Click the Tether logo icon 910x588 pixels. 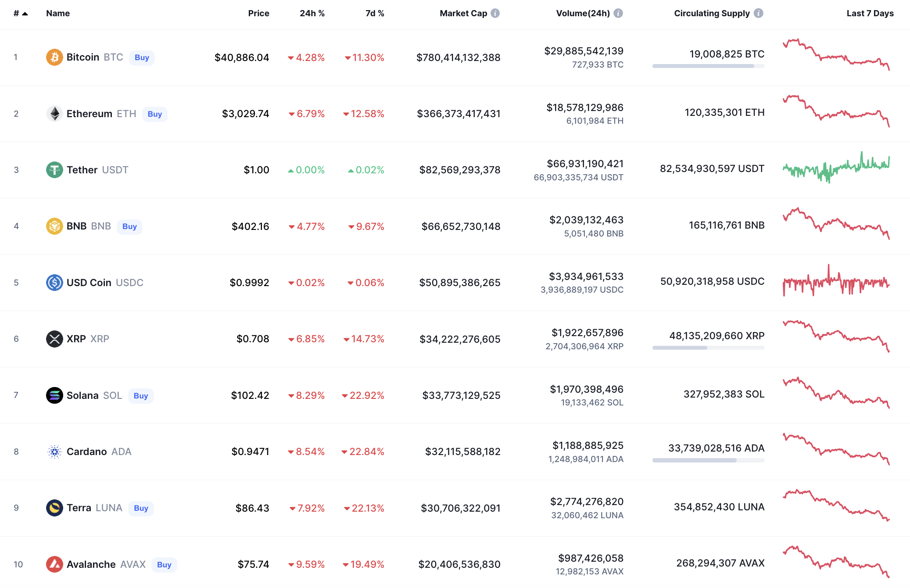(54, 170)
